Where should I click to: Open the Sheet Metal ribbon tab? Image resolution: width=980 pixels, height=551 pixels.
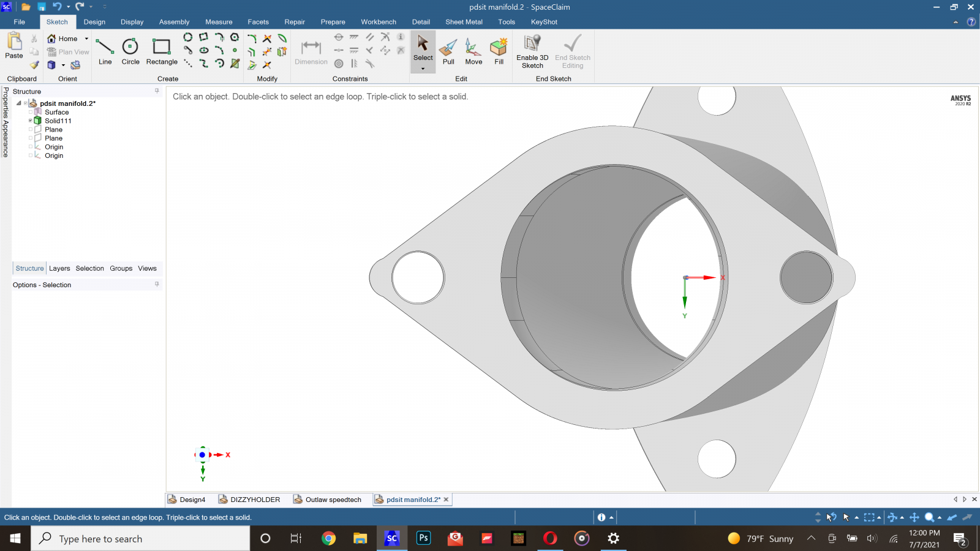464,22
